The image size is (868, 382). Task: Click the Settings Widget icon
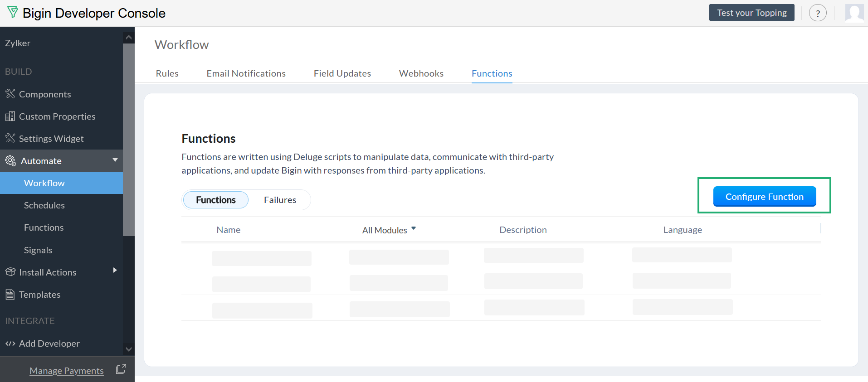click(10, 138)
